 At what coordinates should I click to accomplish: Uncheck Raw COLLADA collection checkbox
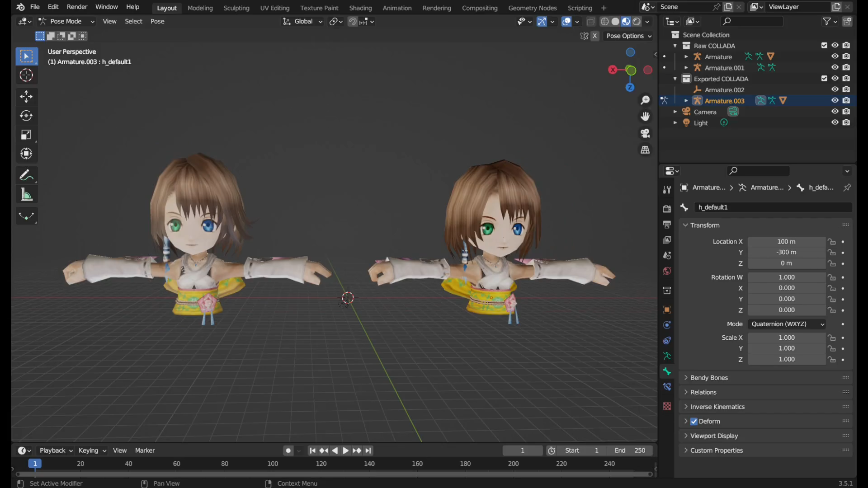click(x=824, y=46)
